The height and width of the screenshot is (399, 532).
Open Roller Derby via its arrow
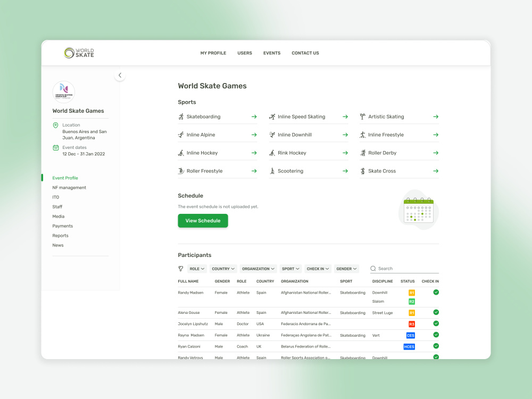click(x=436, y=153)
